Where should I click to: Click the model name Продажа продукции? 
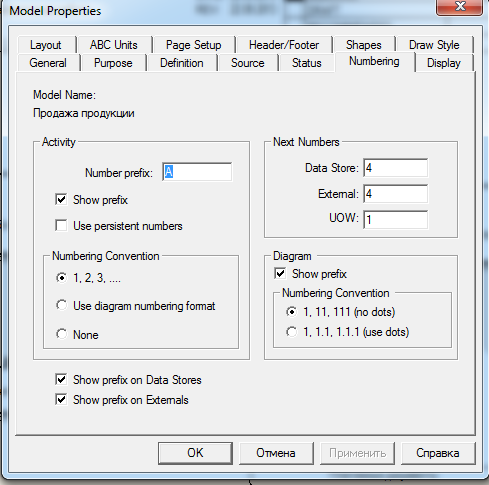(x=84, y=113)
